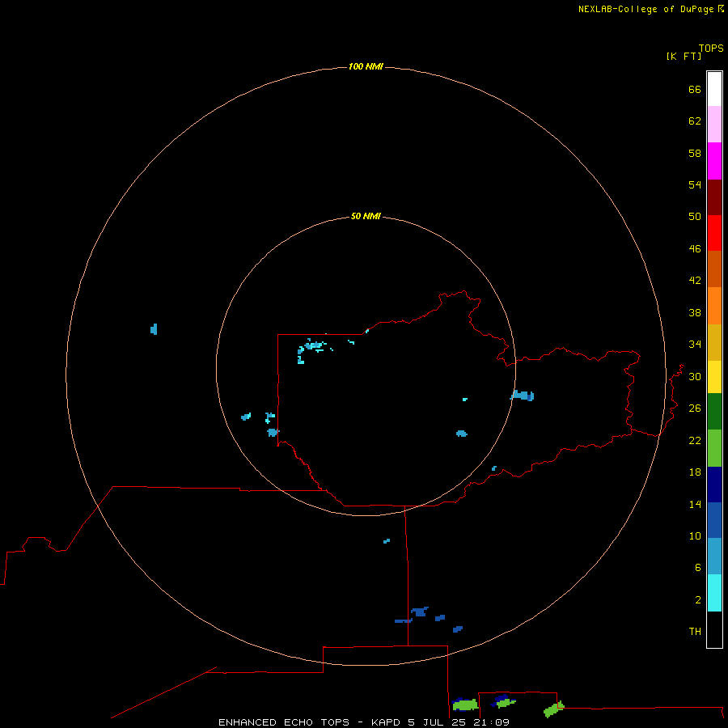Click the legend value 22
Screen dimensions: 728x728
pyautogui.click(x=695, y=440)
